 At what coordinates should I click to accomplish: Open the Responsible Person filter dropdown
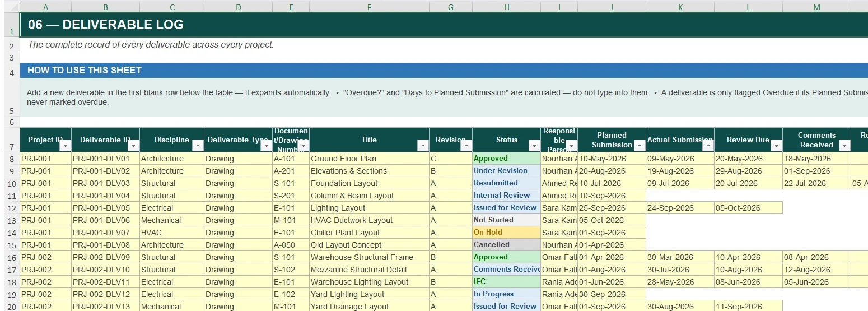(x=571, y=146)
